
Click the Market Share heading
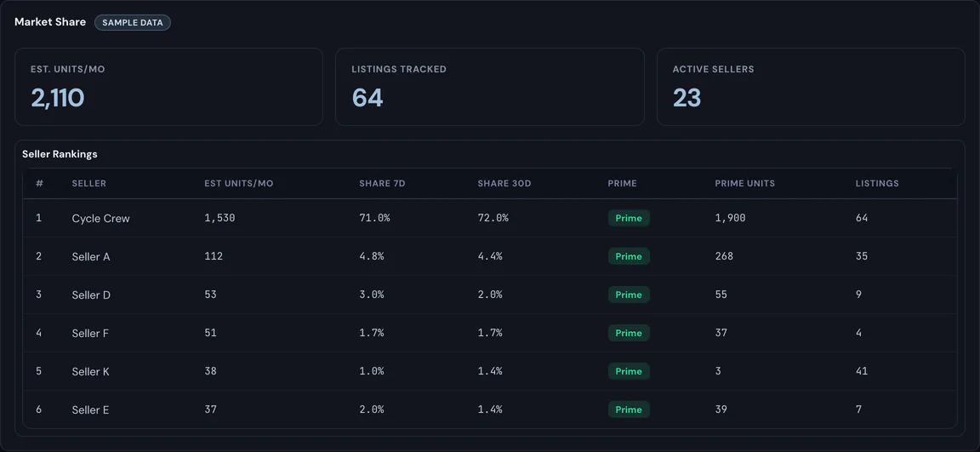coord(50,22)
